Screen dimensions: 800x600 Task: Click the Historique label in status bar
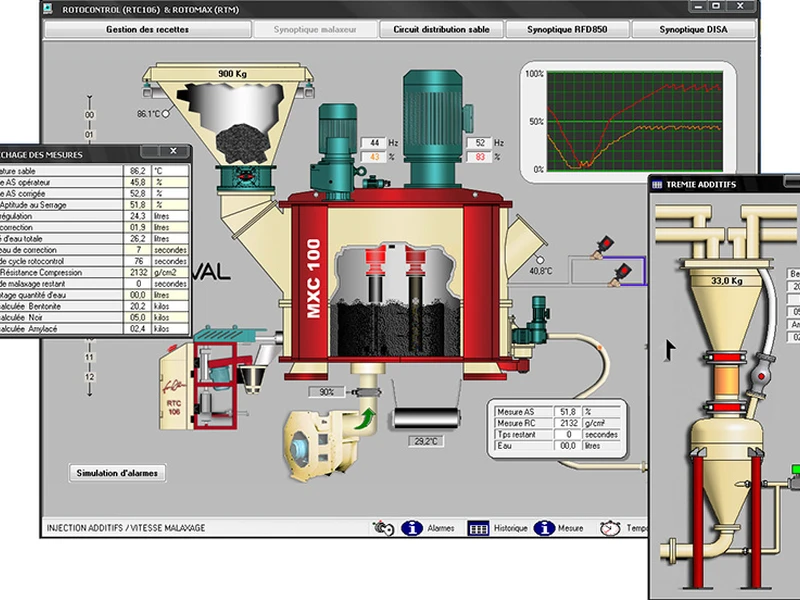click(510, 528)
